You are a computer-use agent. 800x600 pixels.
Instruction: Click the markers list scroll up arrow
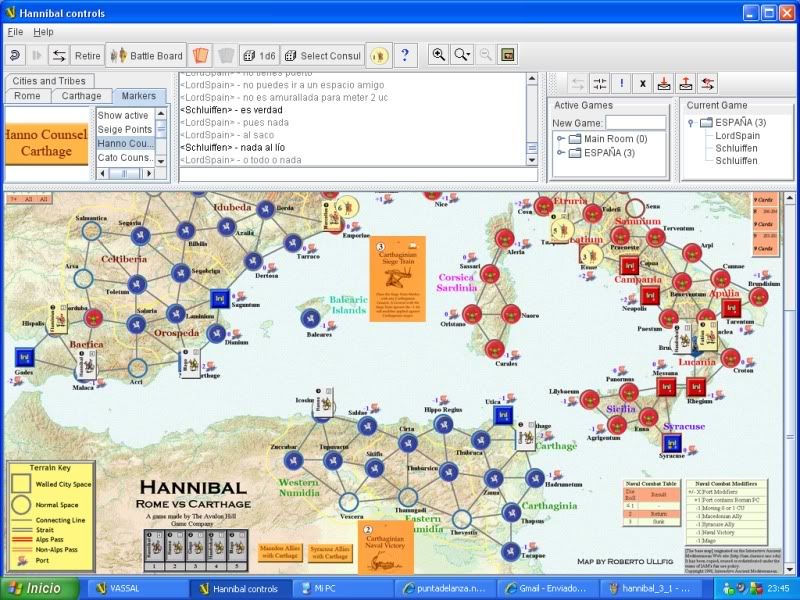tap(161, 113)
